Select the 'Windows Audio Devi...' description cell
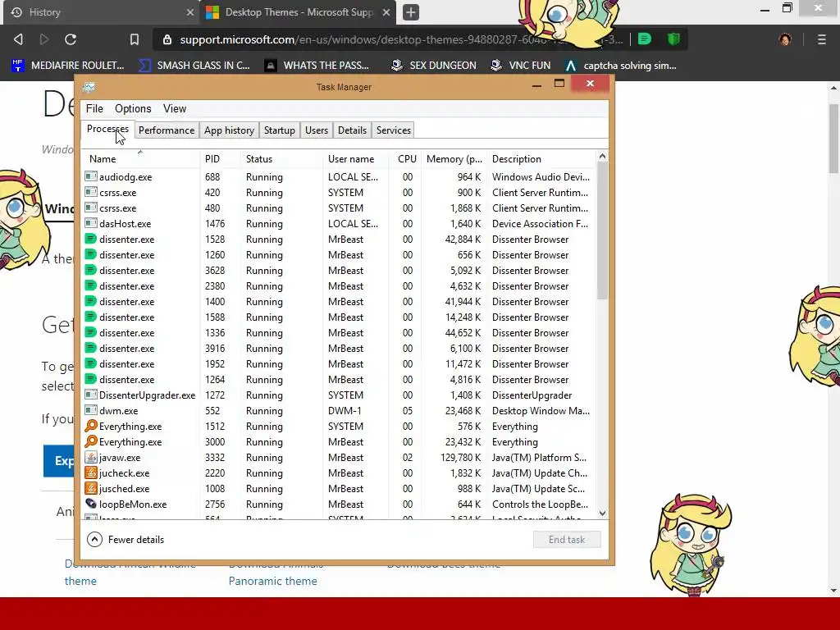 click(541, 177)
